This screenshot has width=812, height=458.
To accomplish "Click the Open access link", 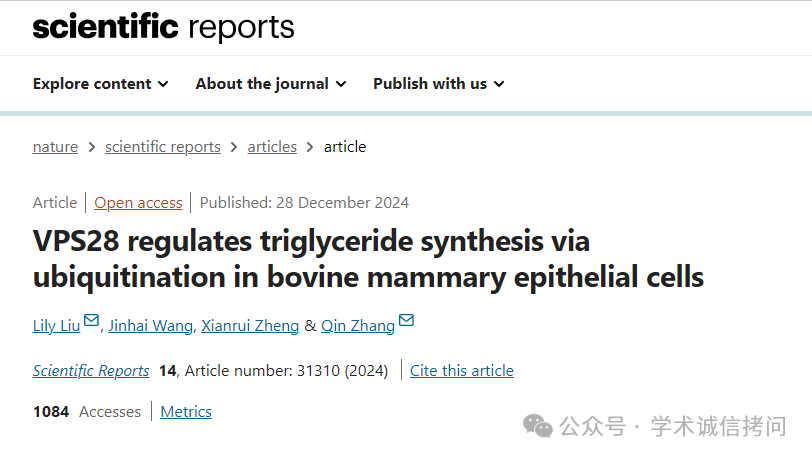I will click(138, 203).
